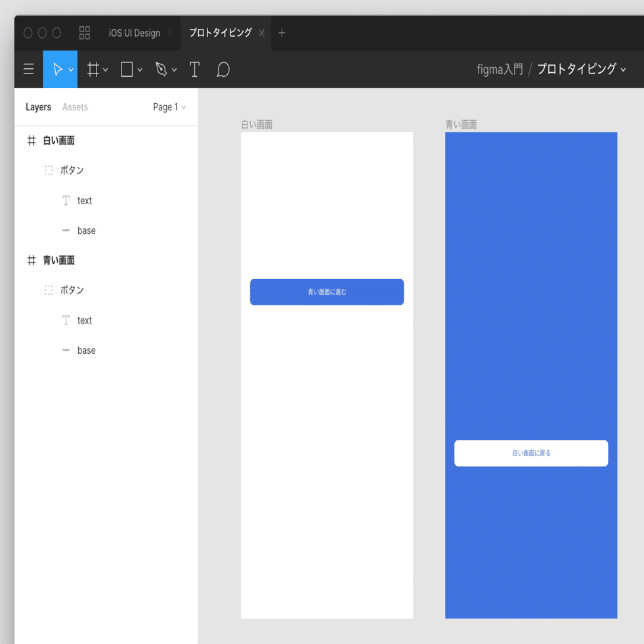The height and width of the screenshot is (644, 644).
Task: Click the 青い画面に進む button on canvas
Action: [x=327, y=292]
